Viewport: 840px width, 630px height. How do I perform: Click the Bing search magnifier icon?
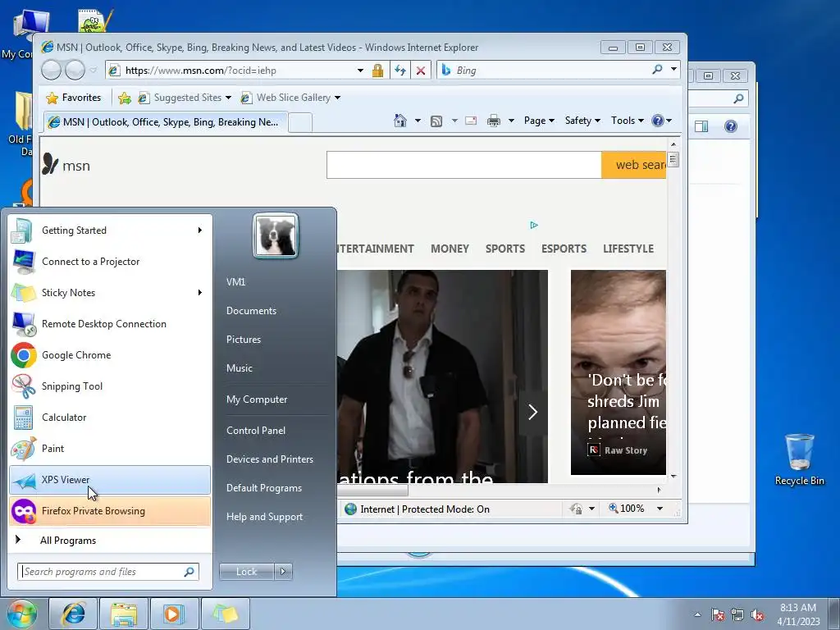pyautogui.click(x=657, y=70)
